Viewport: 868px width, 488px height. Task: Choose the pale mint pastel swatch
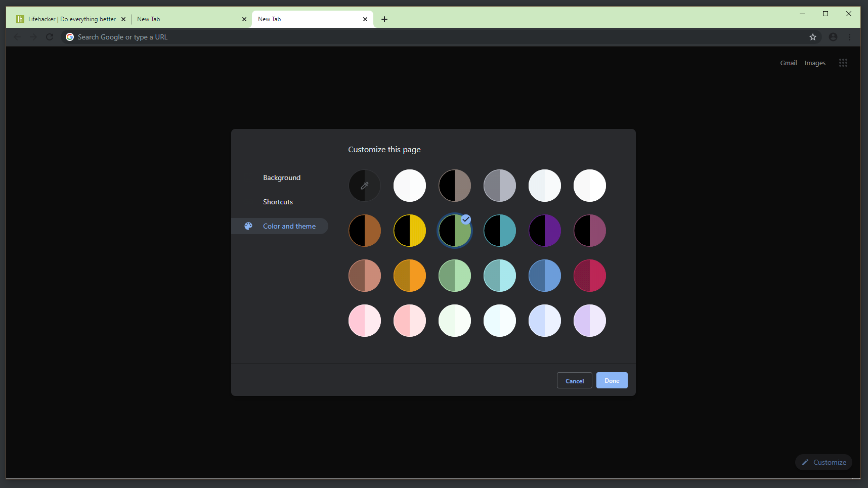point(455,321)
